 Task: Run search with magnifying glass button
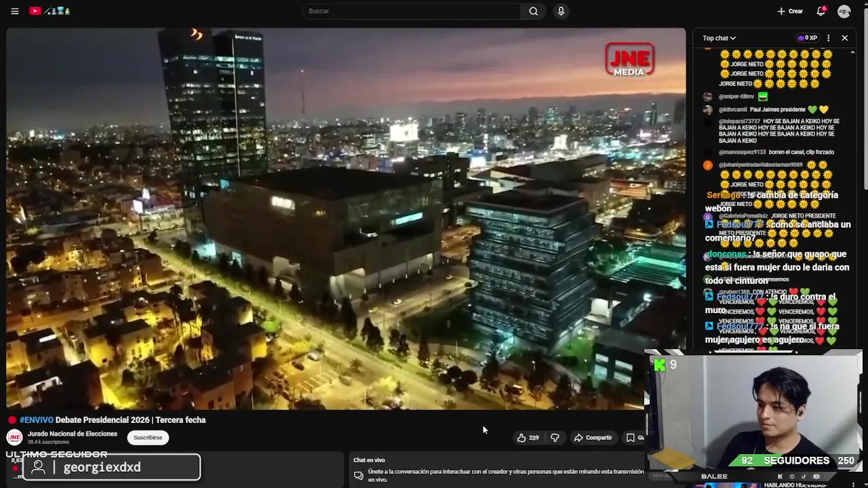(x=534, y=11)
